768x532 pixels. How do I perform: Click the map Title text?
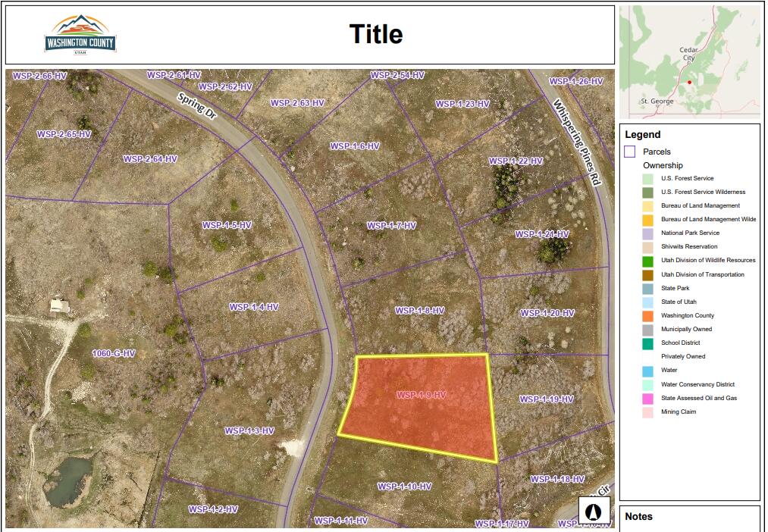375,34
